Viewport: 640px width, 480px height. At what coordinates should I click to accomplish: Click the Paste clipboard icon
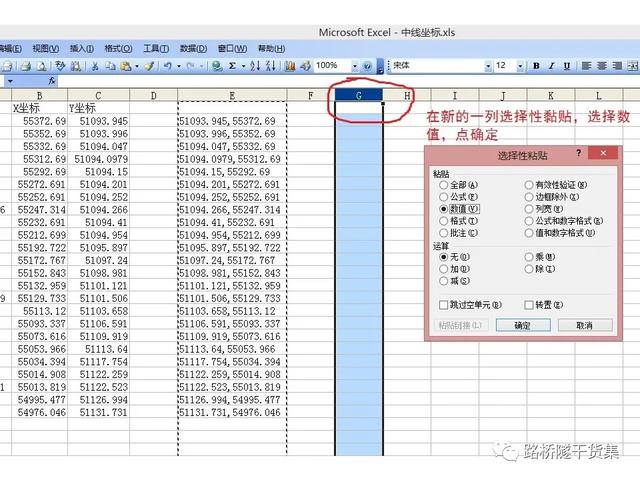coord(126,66)
